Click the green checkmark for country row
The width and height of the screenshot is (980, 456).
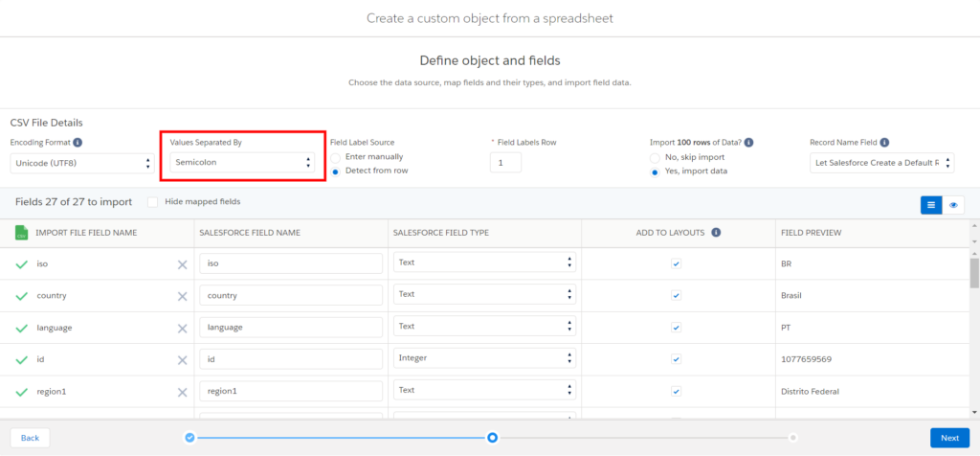click(x=21, y=296)
